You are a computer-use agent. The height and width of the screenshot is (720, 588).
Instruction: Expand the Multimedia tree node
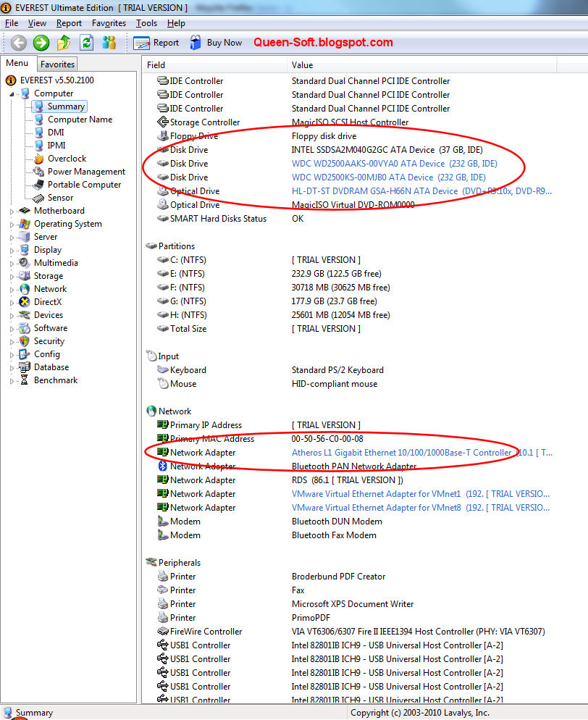(12, 264)
